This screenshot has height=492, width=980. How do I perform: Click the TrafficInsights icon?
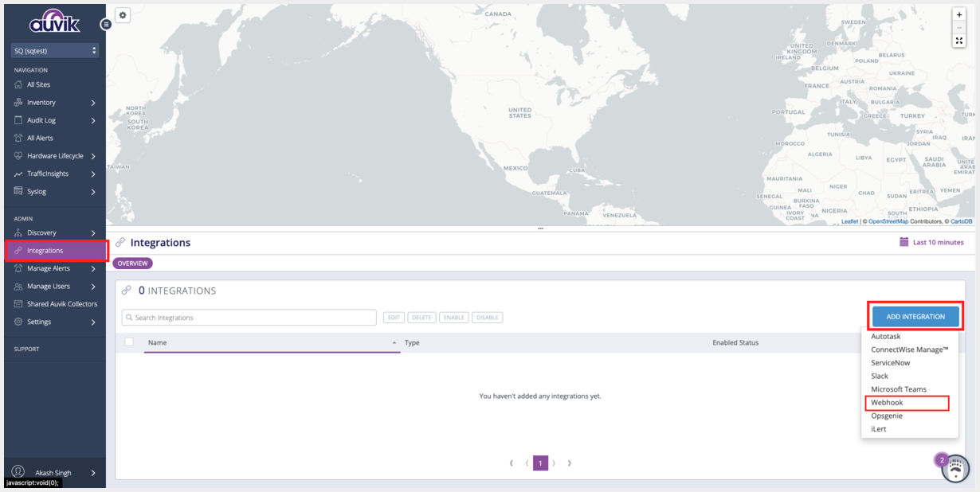[x=18, y=174]
